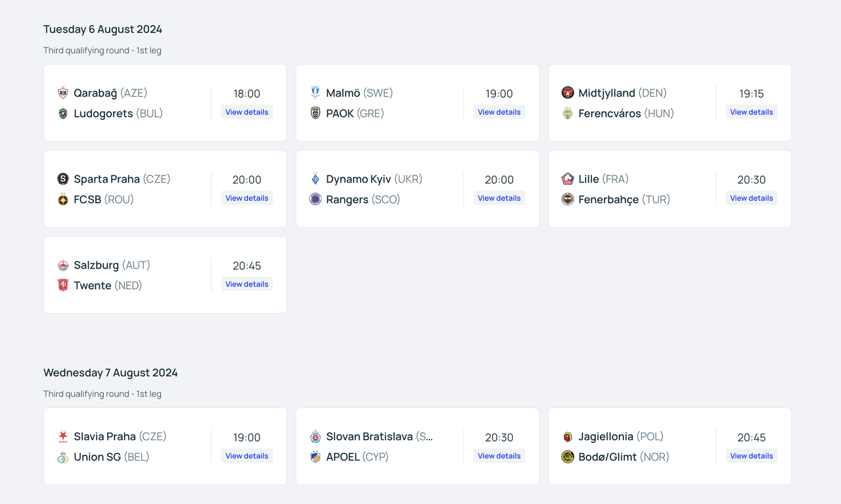
Task: View details for Sparta Praha vs FCSB
Action: pos(247,198)
